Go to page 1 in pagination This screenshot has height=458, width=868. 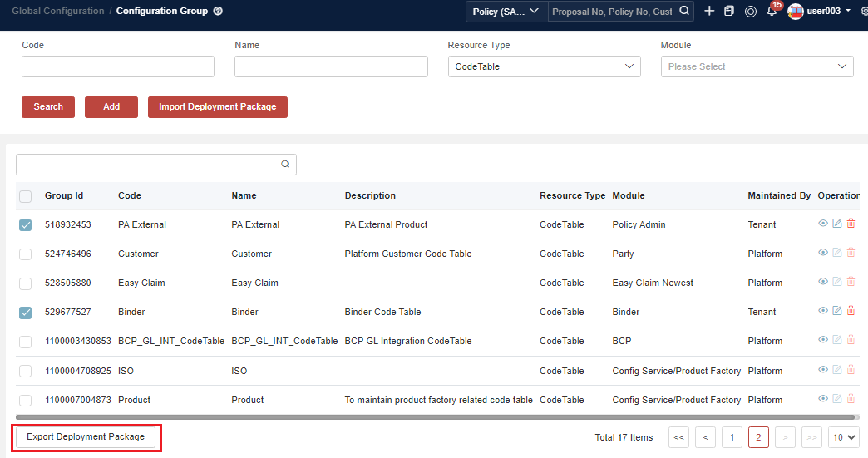tap(732, 437)
